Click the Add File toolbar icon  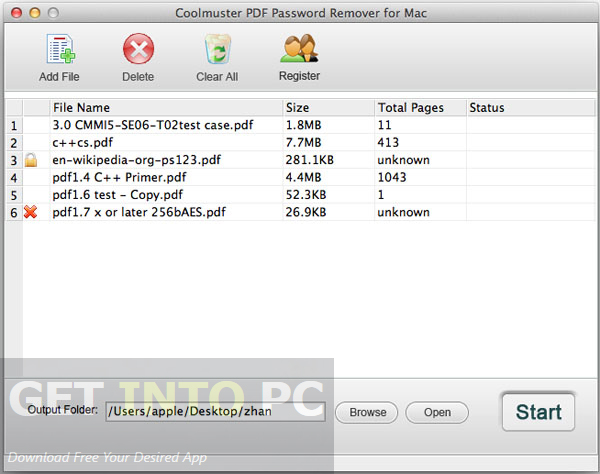point(60,49)
